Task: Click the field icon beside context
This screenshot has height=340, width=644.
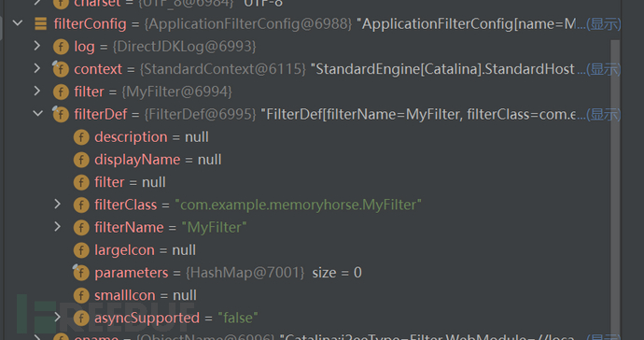Action: coord(61,69)
